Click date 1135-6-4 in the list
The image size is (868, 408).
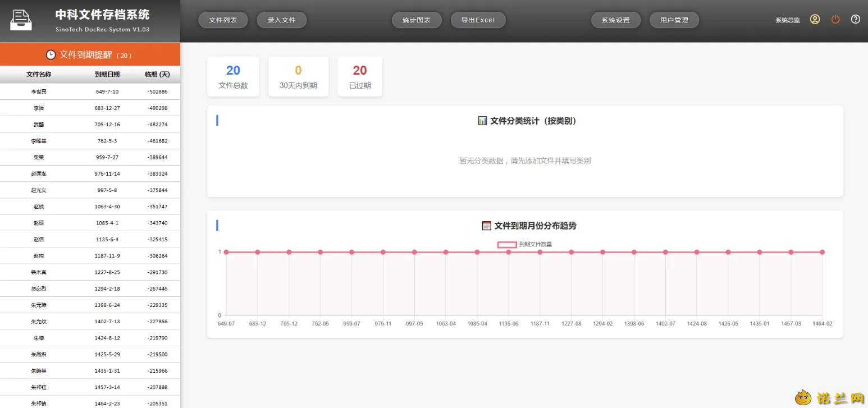pyautogui.click(x=107, y=240)
